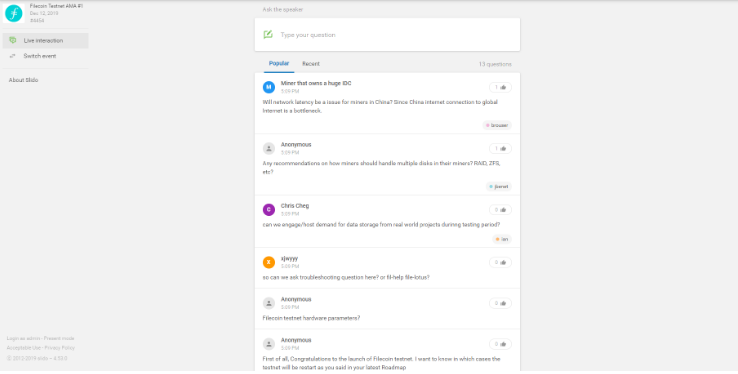The image size is (738, 374).
Task: Upvote the RAID, ZFS disks question
Action: point(500,149)
